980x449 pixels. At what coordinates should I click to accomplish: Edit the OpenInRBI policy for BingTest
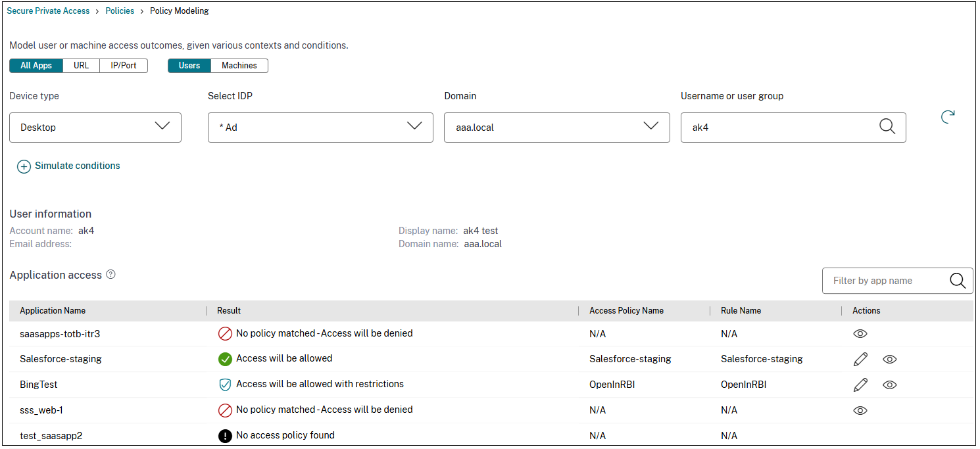(x=860, y=385)
